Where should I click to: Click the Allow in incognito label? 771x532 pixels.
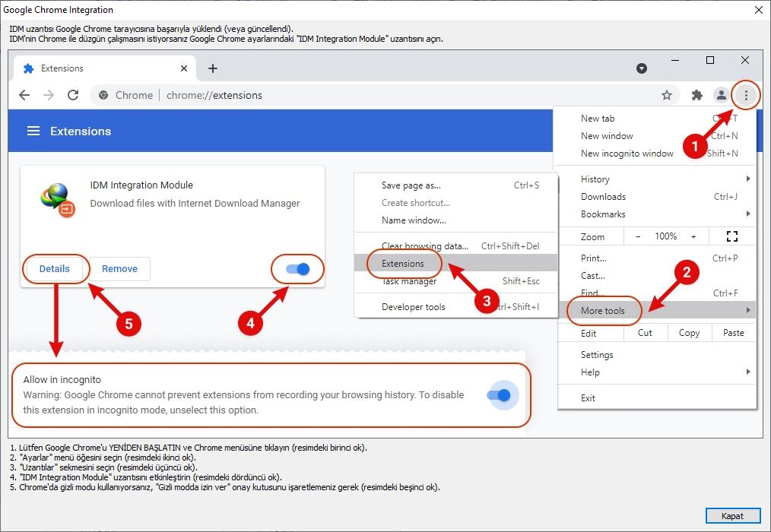tap(62, 379)
